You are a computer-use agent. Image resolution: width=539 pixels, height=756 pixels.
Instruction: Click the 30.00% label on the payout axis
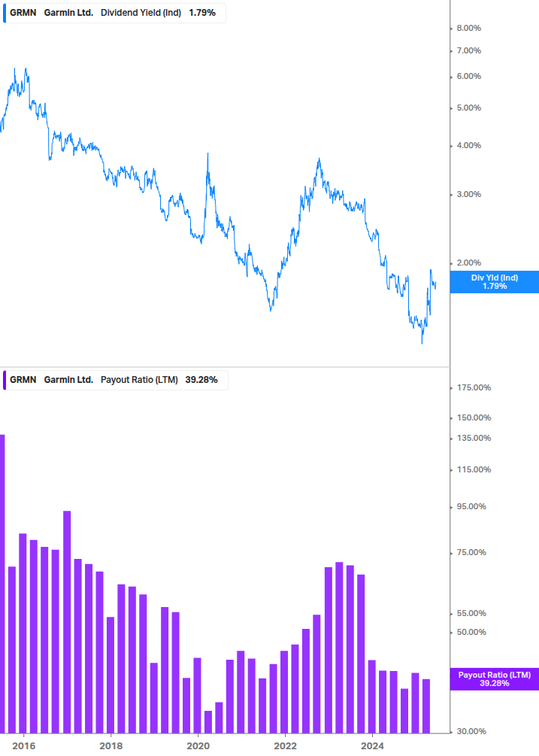tap(471, 731)
